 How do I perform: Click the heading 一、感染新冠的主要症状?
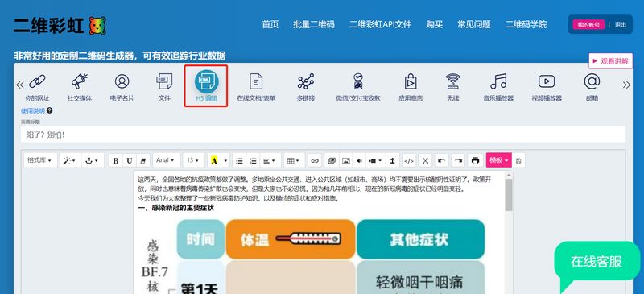pos(175,208)
